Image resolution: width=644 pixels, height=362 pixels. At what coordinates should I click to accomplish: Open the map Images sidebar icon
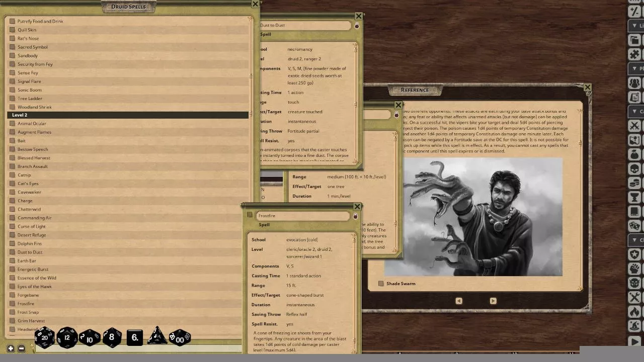635,140
